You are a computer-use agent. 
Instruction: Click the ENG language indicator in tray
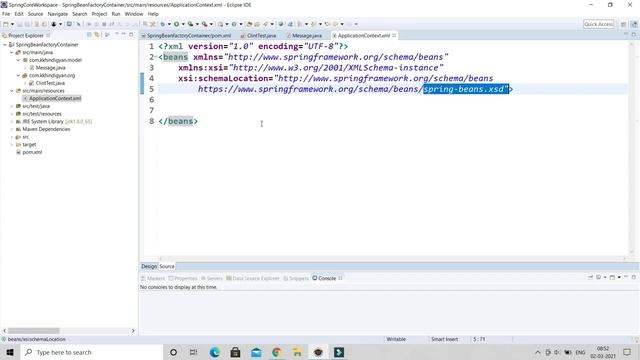pos(580,352)
